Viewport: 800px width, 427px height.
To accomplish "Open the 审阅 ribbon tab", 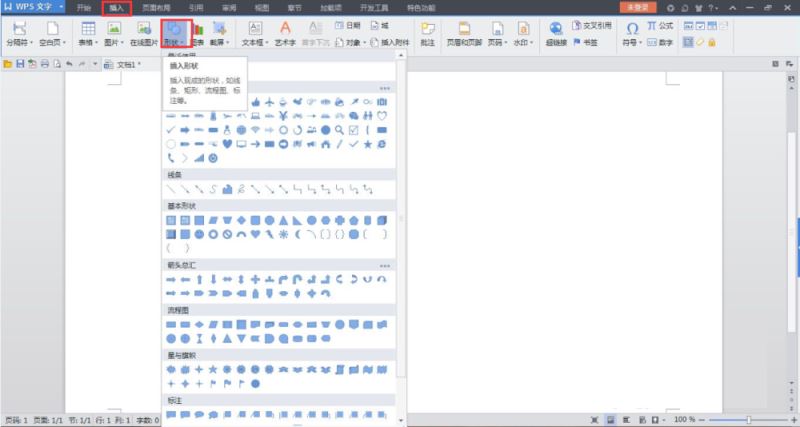I will click(x=229, y=8).
